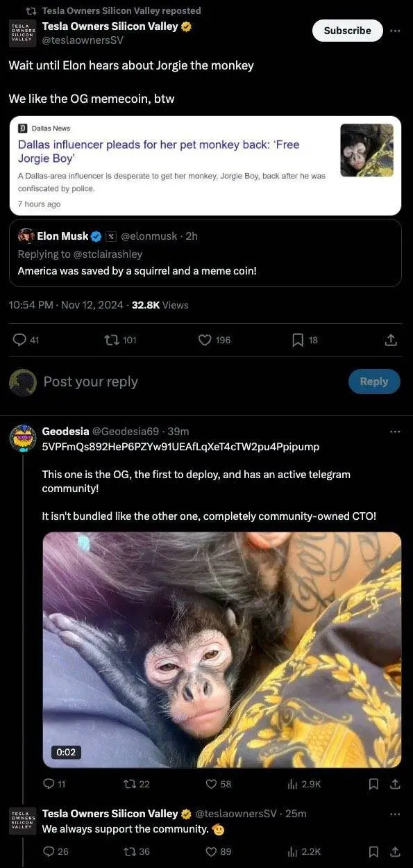413x868 pixels.
Task: Open more options on Geodesia's reply
Action: coord(395,432)
